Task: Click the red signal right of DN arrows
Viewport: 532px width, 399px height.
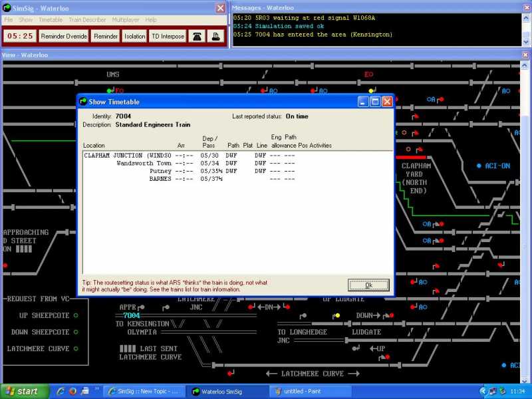Action: pyautogui.click(x=288, y=307)
